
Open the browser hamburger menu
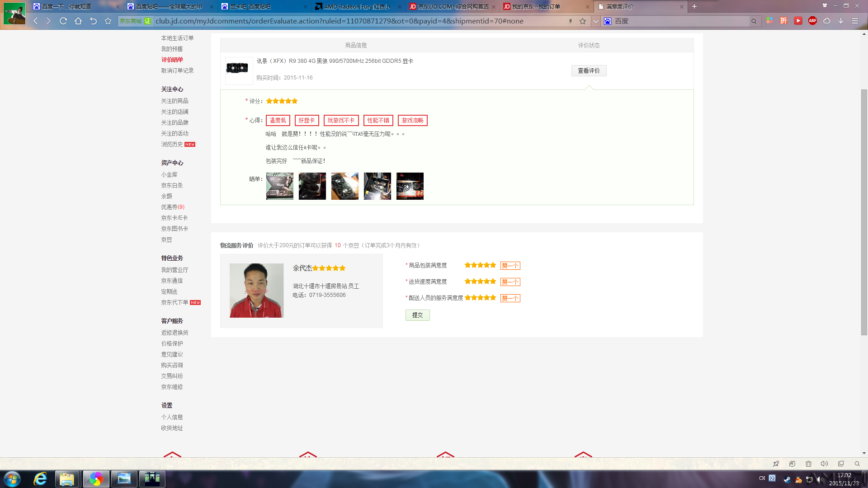pyautogui.click(x=855, y=21)
